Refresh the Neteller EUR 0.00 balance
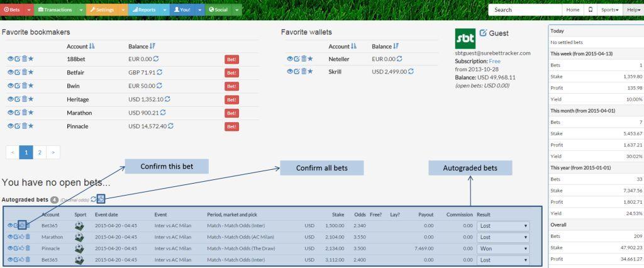 [x=399, y=59]
